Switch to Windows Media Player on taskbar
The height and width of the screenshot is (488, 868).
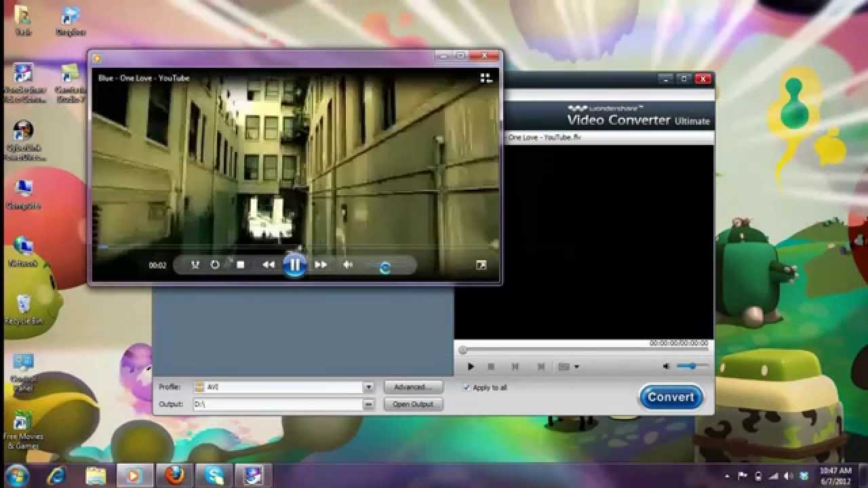pos(134,474)
